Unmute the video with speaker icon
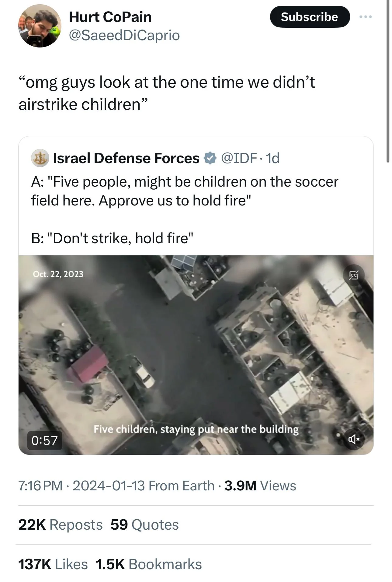This screenshot has width=392, height=582. click(x=354, y=439)
